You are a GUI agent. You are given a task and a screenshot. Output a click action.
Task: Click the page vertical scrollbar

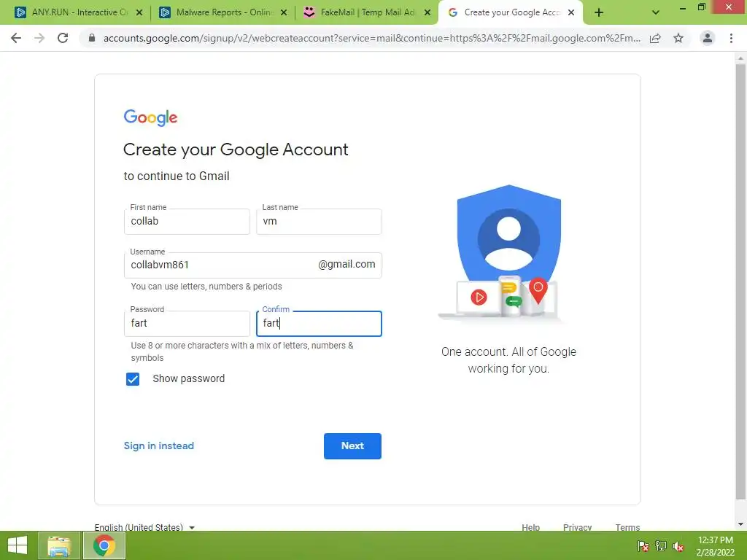click(740, 281)
